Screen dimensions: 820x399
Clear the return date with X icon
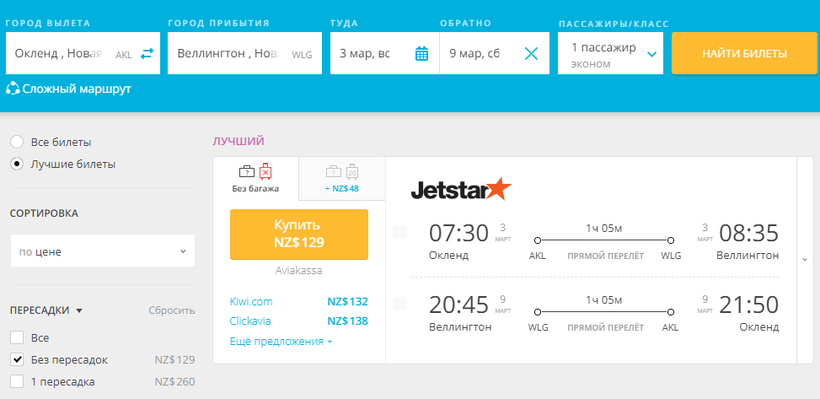click(531, 53)
